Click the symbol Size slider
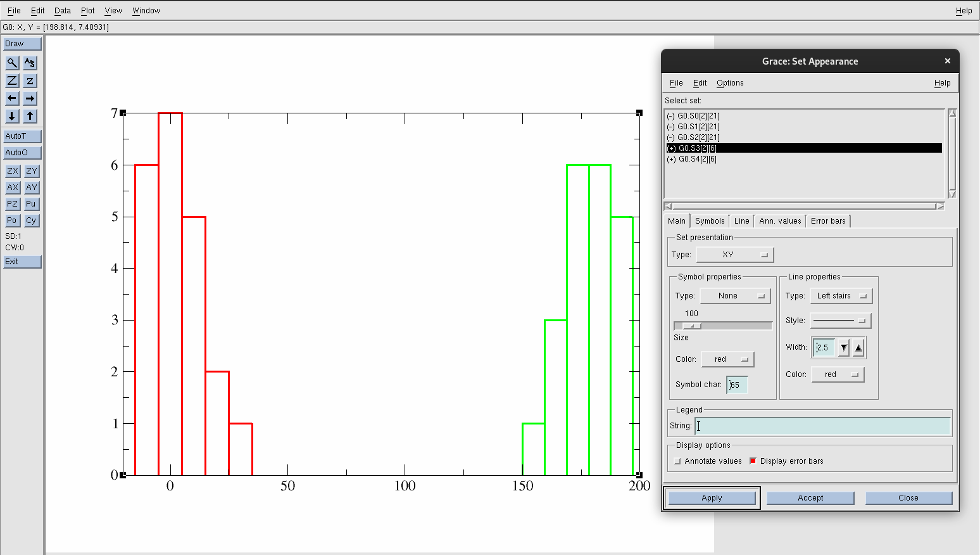This screenshot has width=980, height=555. 723,326
